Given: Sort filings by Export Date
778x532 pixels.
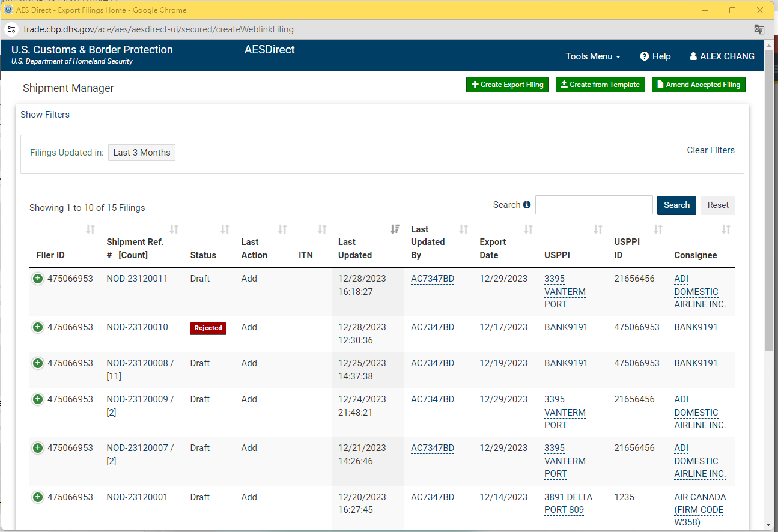Looking at the screenshot, I should click(529, 229).
